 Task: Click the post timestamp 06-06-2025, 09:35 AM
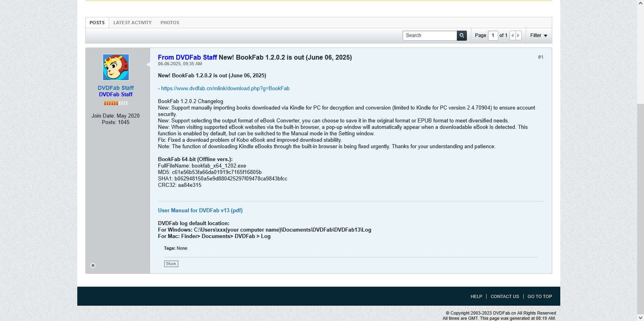click(x=180, y=64)
